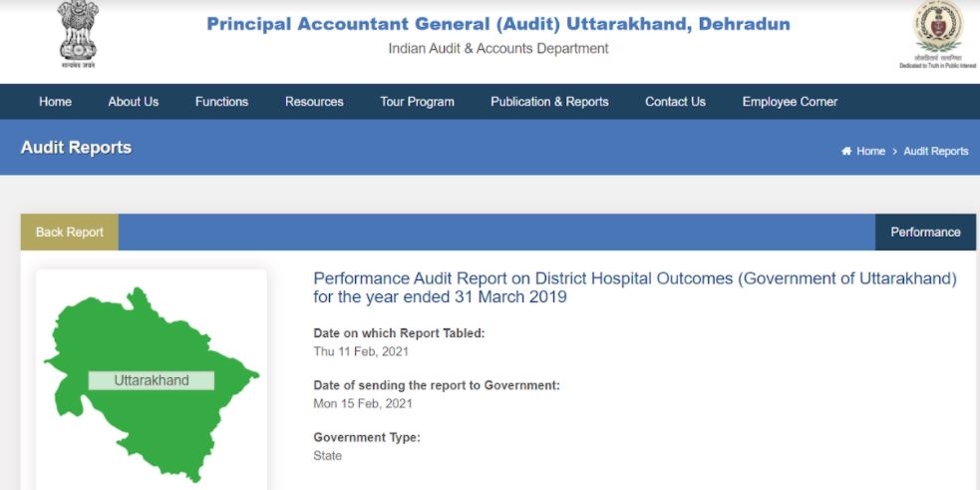980x490 pixels.
Task: Click the Principal Accountant General site title
Action: [x=498, y=24]
